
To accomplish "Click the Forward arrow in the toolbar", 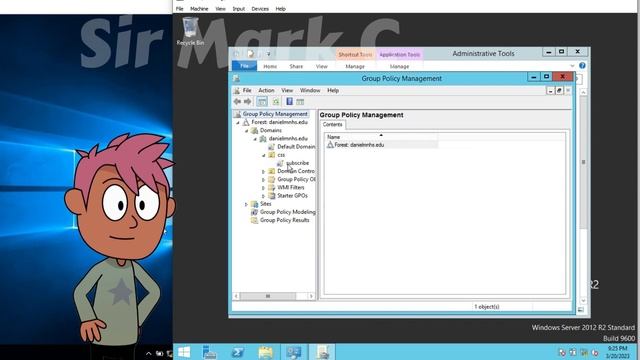I will pyautogui.click(x=248, y=102).
